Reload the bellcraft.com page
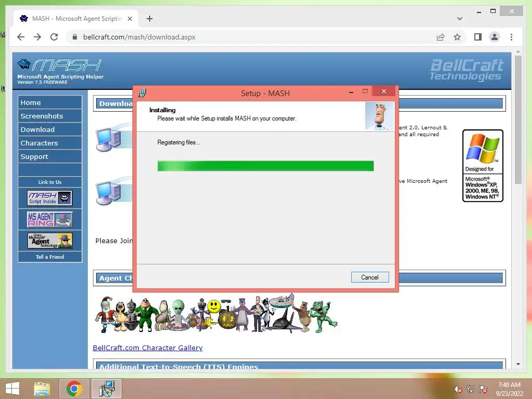 [54, 37]
